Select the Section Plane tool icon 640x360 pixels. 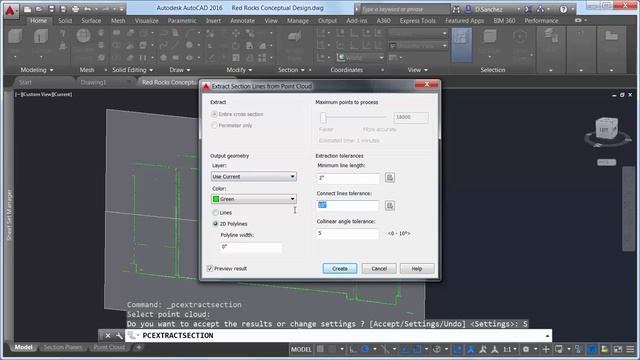294,37
